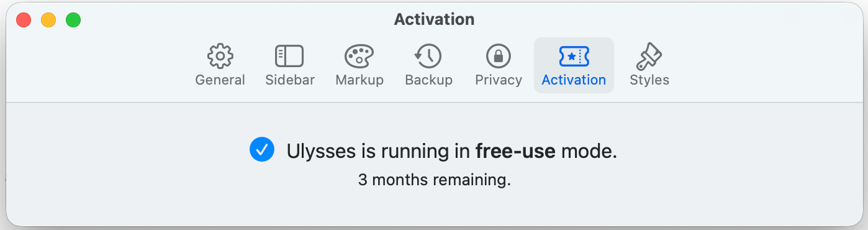Viewport: 868px width, 230px height.
Task: Click the "free-use mode" status text
Action: click(x=546, y=151)
